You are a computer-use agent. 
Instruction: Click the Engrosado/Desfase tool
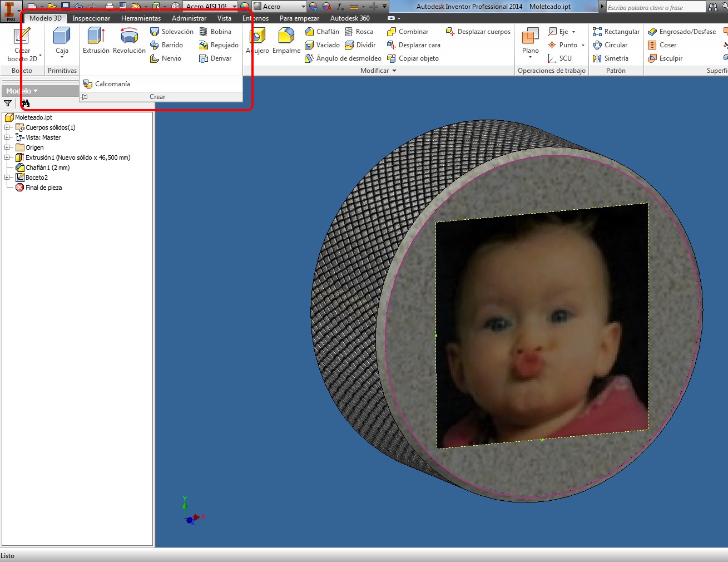pyautogui.click(x=682, y=32)
